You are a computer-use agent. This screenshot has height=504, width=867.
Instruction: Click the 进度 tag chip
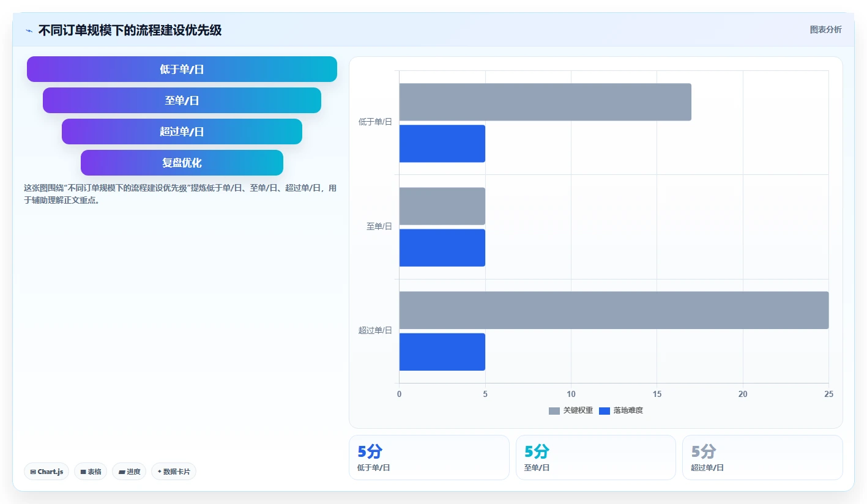tap(129, 472)
